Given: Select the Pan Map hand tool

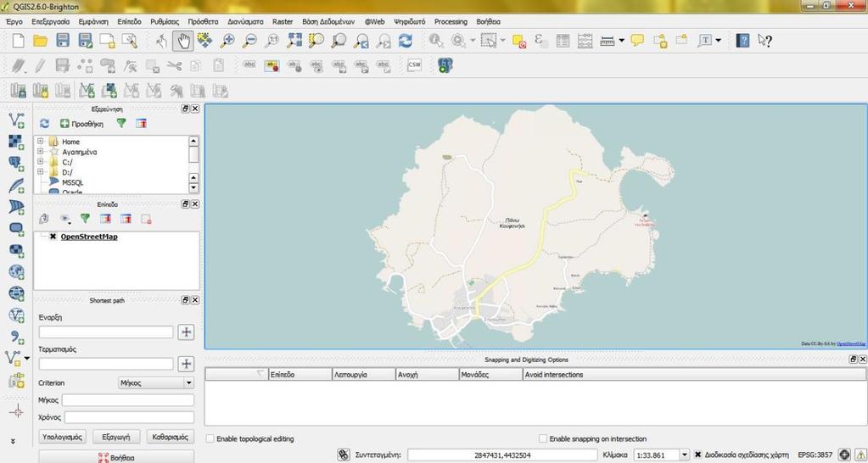Looking at the screenshot, I should [183, 41].
